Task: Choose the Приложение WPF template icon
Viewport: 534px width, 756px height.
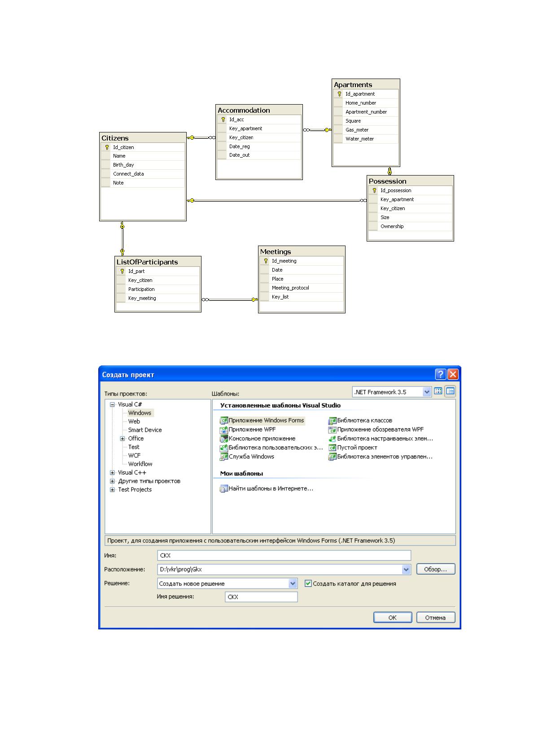Action: 223,430
